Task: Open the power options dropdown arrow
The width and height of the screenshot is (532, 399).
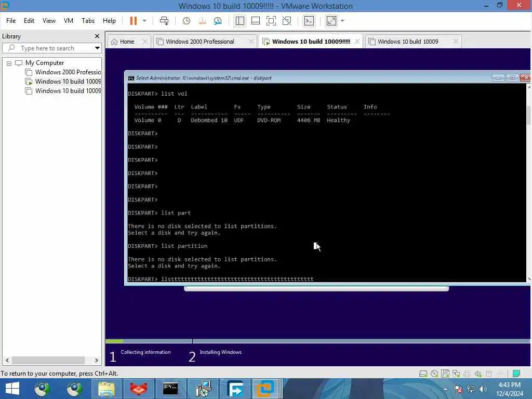Action: click(144, 21)
